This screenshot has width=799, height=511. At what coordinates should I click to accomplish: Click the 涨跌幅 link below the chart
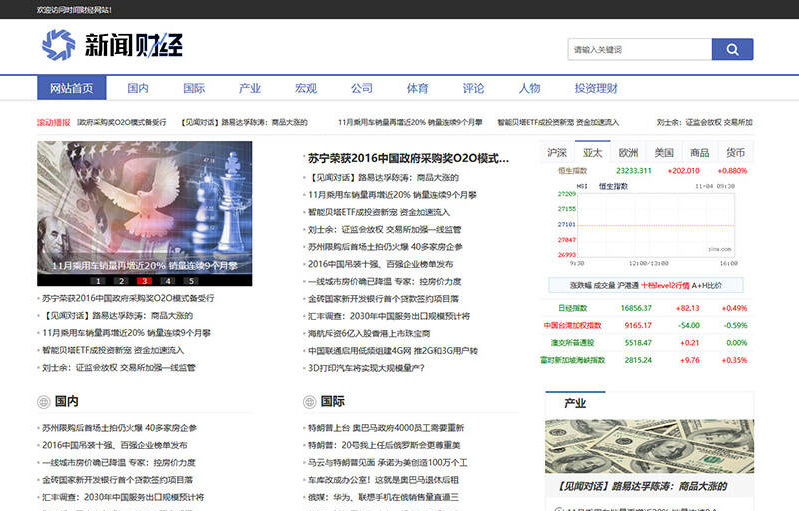[x=581, y=285]
